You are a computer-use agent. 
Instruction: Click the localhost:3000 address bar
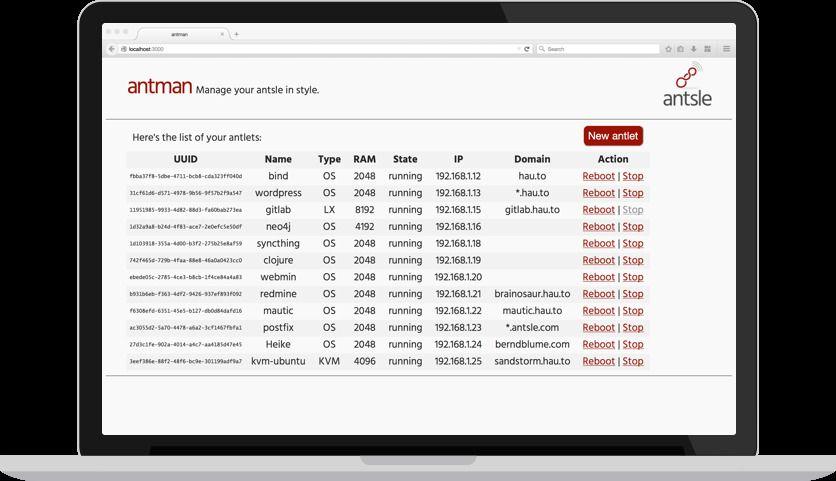(320, 49)
